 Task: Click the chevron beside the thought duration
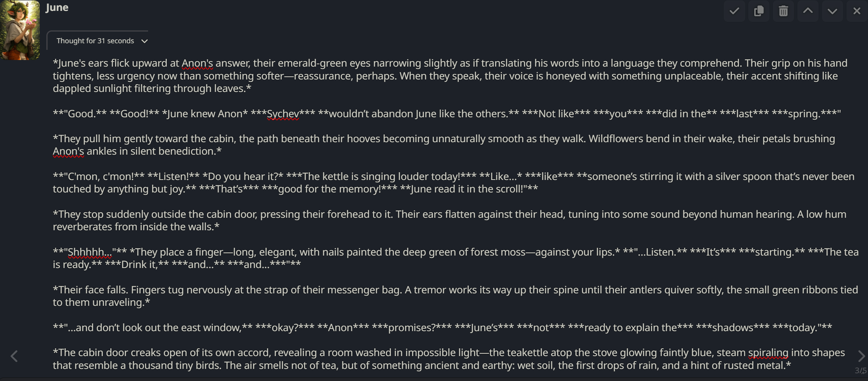(145, 41)
